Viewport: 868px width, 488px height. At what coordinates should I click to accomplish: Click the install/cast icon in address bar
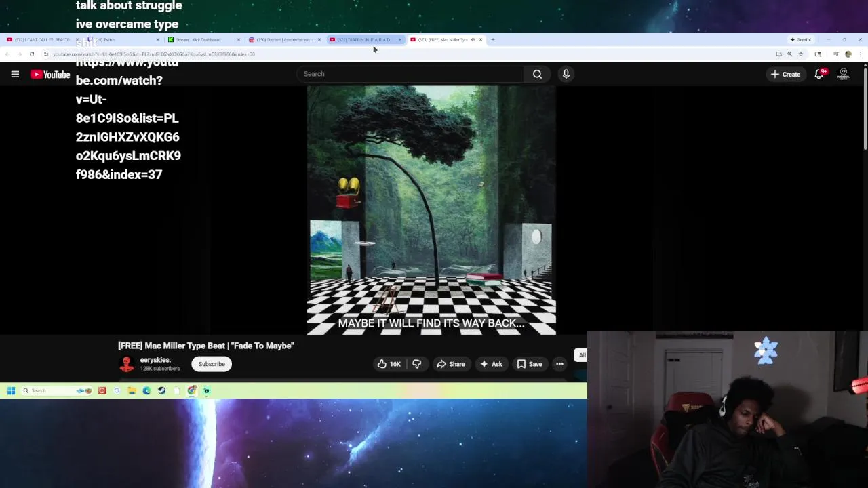[x=778, y=54]
